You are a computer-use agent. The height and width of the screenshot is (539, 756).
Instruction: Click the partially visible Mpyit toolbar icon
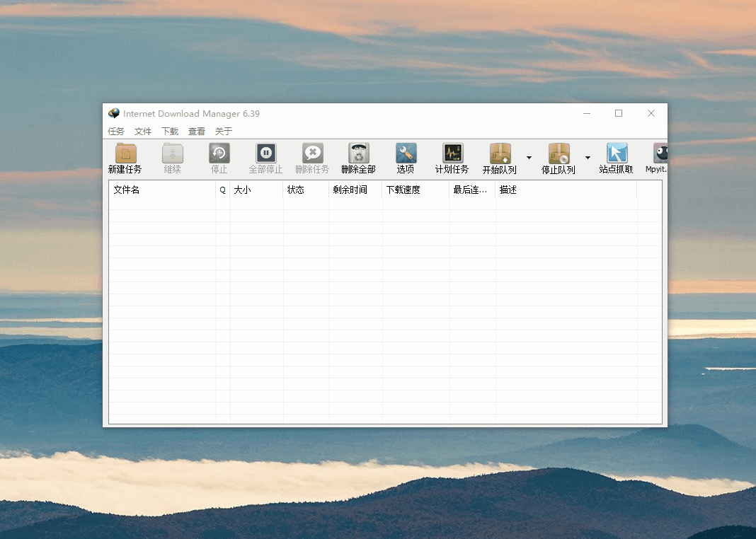coord(660,153)
